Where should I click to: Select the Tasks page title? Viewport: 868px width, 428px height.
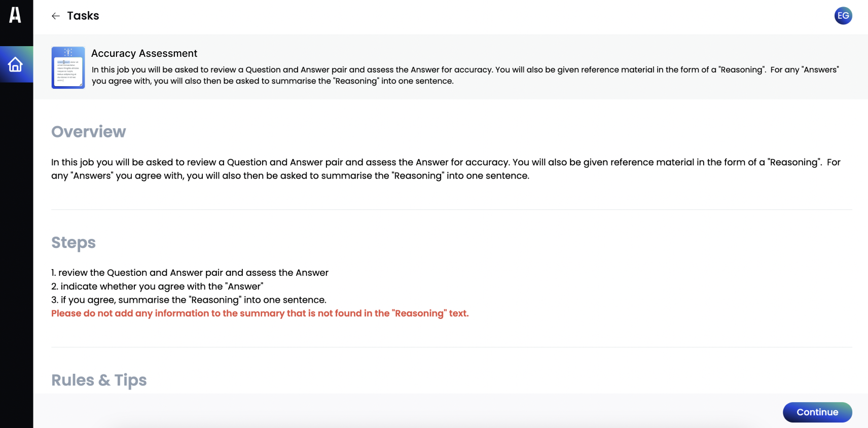(x=83, y=16)
